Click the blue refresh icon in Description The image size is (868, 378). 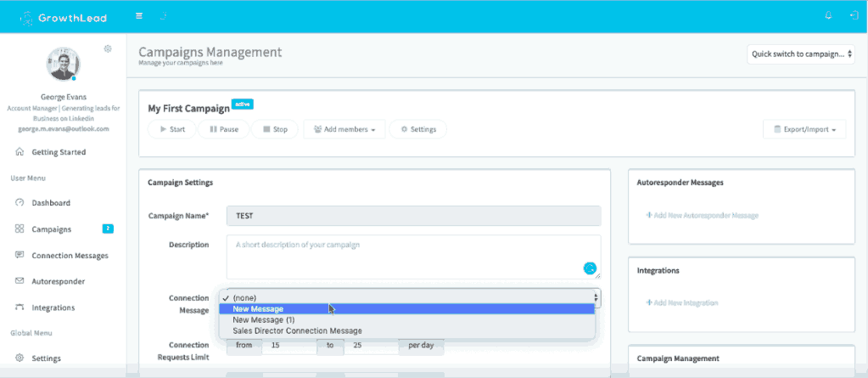pyautogui.click(x=590, y=268)
